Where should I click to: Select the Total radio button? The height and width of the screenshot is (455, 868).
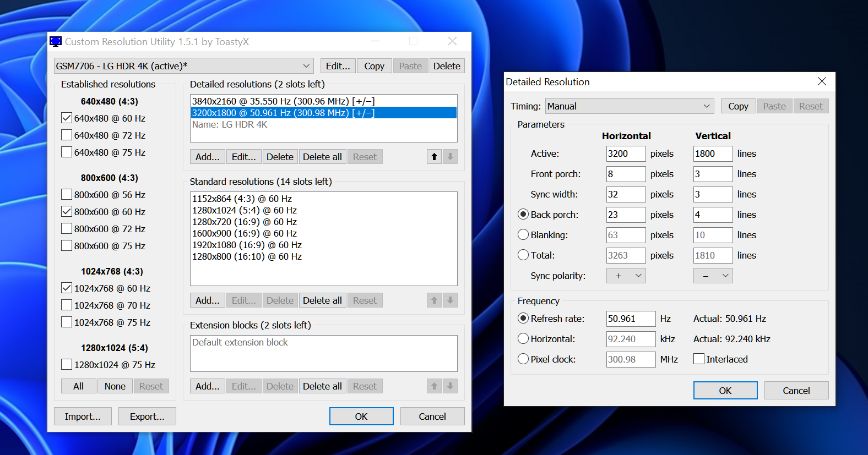coord(523,255)
